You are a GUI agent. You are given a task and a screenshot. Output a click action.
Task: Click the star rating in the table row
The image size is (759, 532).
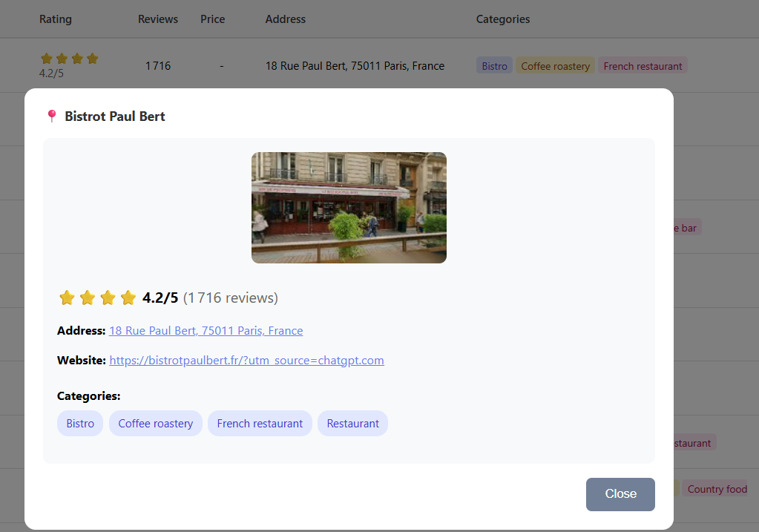69,59
